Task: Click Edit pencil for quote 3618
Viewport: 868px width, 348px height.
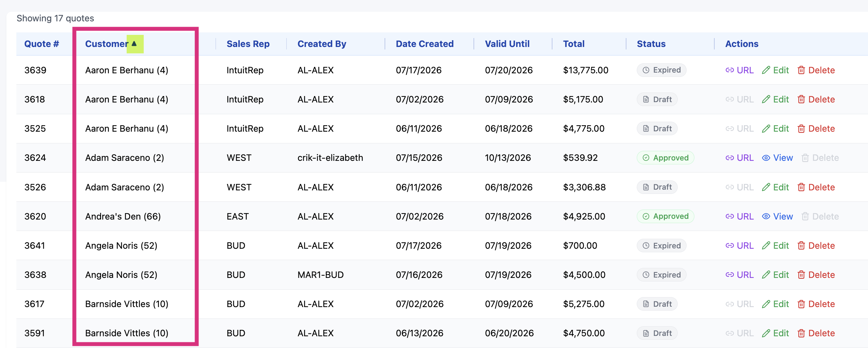Action: [x=776, y=99]
